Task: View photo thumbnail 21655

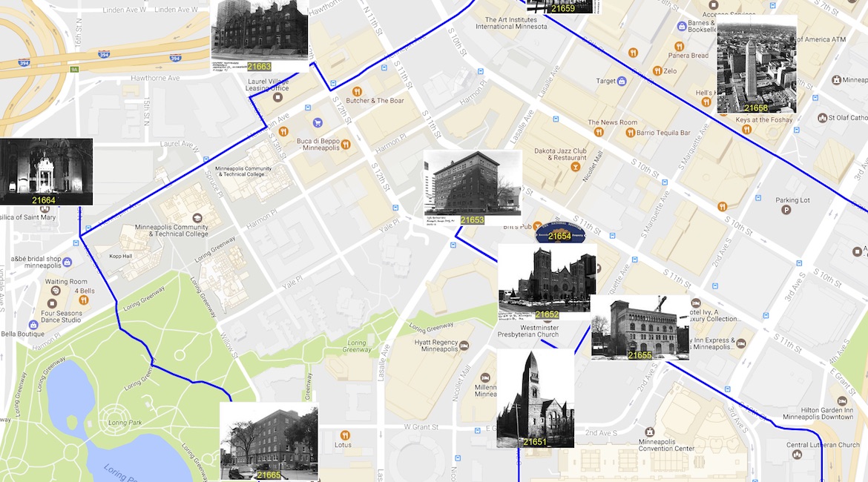Action: pos(640,326)
